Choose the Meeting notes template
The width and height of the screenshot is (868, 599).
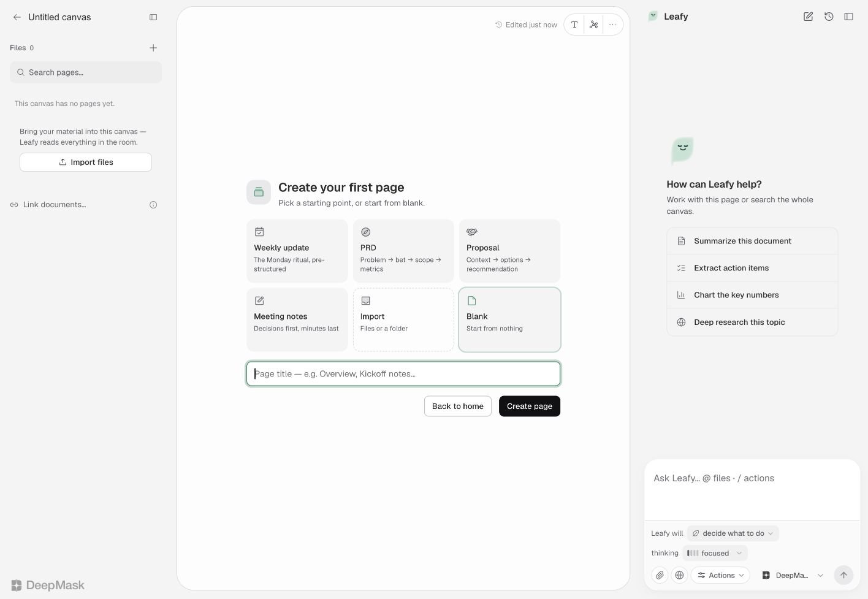point(297,320)
